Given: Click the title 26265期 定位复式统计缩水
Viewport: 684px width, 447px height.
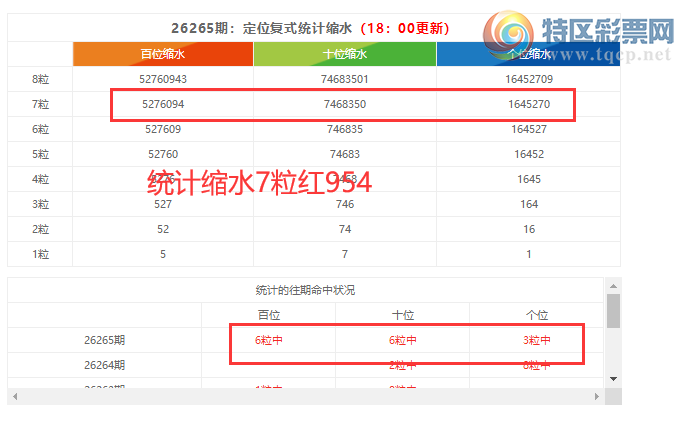Looking at the screenshot, I should point(261,28).
